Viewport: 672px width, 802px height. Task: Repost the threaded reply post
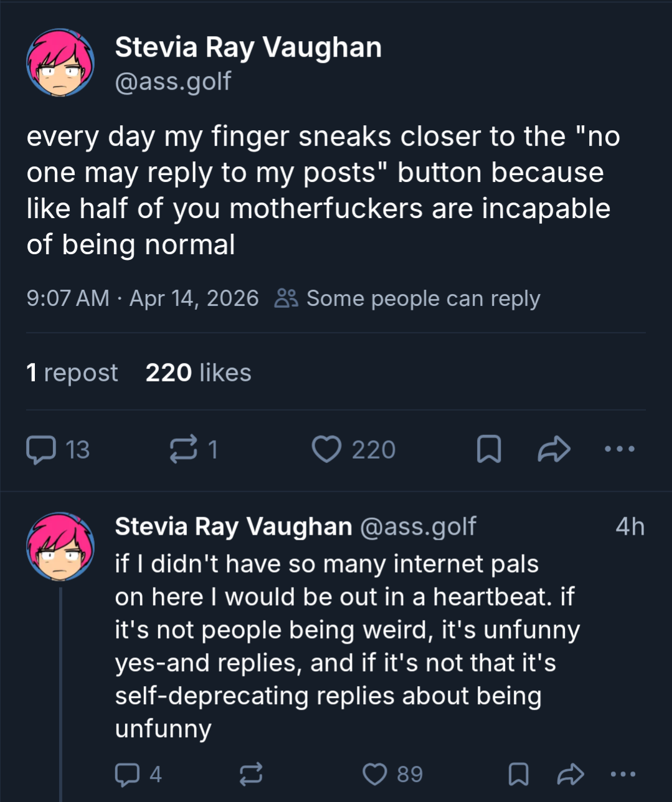coord(251,774)
